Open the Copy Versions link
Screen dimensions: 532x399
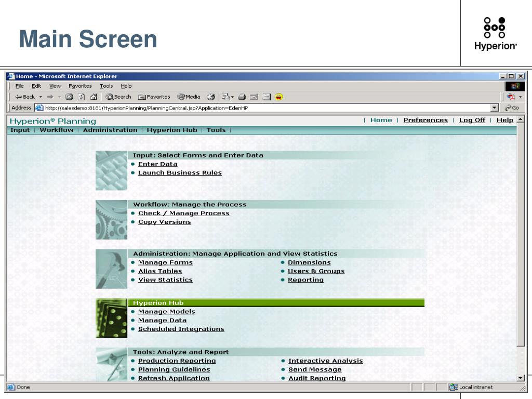click(165, 222)
